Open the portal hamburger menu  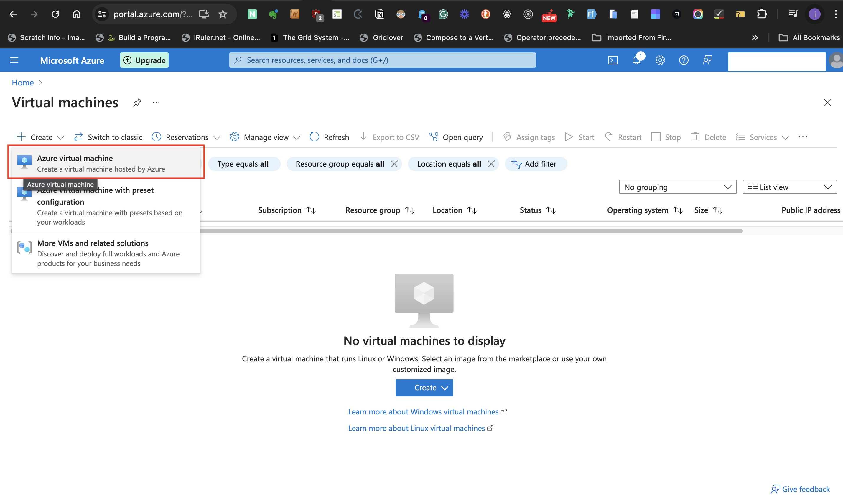pos(14,60)
